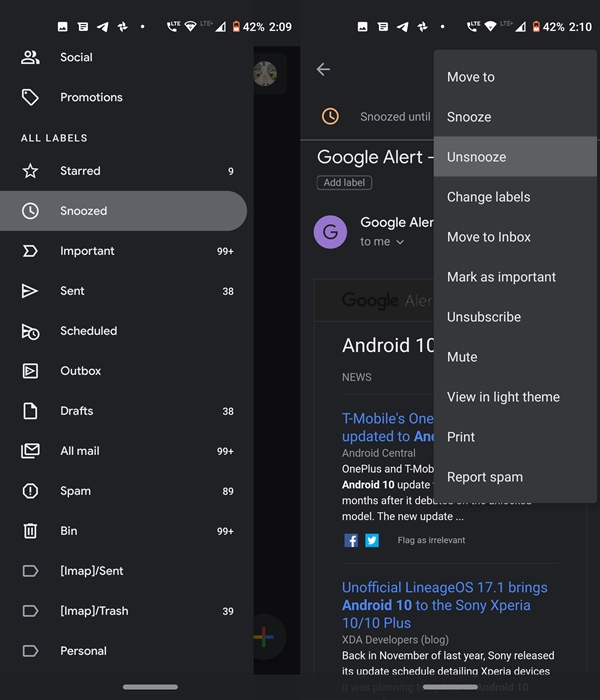The image size is (600, 700).
Task: Open the Social category icon
Action: click(x=30, y=57)
